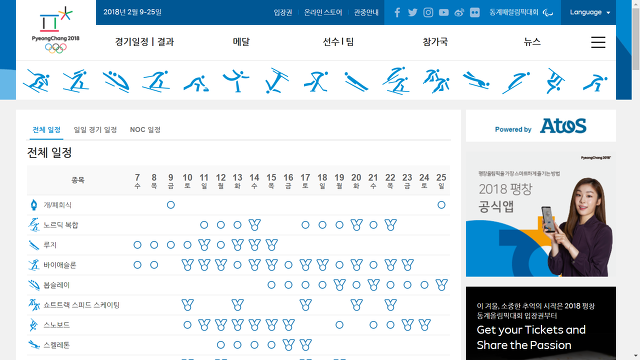Open the Language dropdown
The height and width of the screenshot is (360, 640).
click(589, 12)
